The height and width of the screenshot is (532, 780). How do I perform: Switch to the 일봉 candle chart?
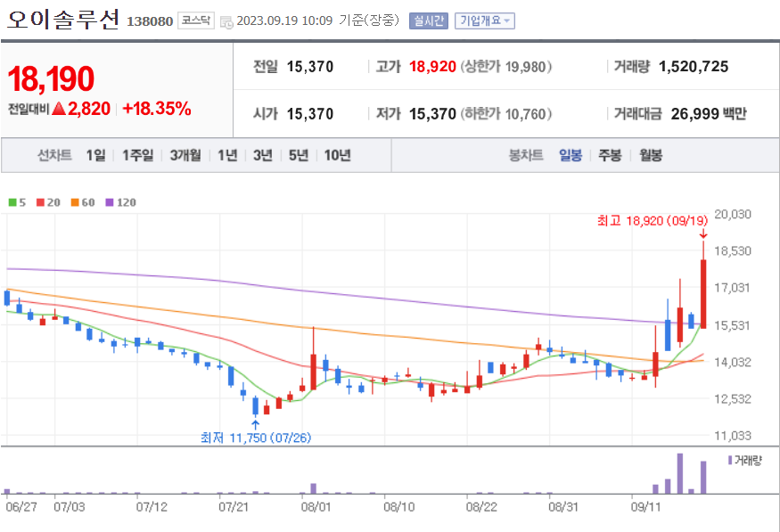click(571, 155)
